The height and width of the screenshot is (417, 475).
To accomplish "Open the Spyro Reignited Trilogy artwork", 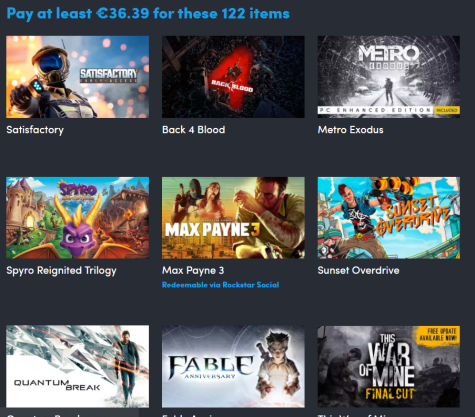I will click(77, 218).
